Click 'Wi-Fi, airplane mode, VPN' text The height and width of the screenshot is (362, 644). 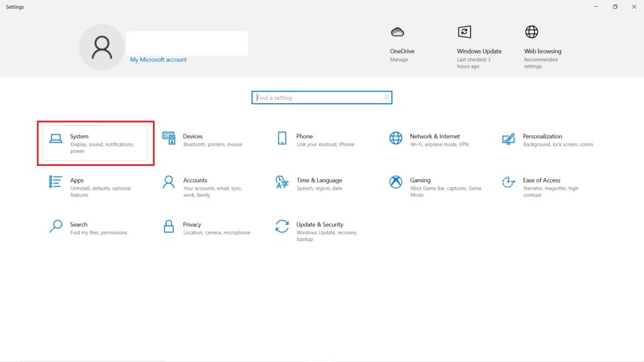click(x=439, y=145)
